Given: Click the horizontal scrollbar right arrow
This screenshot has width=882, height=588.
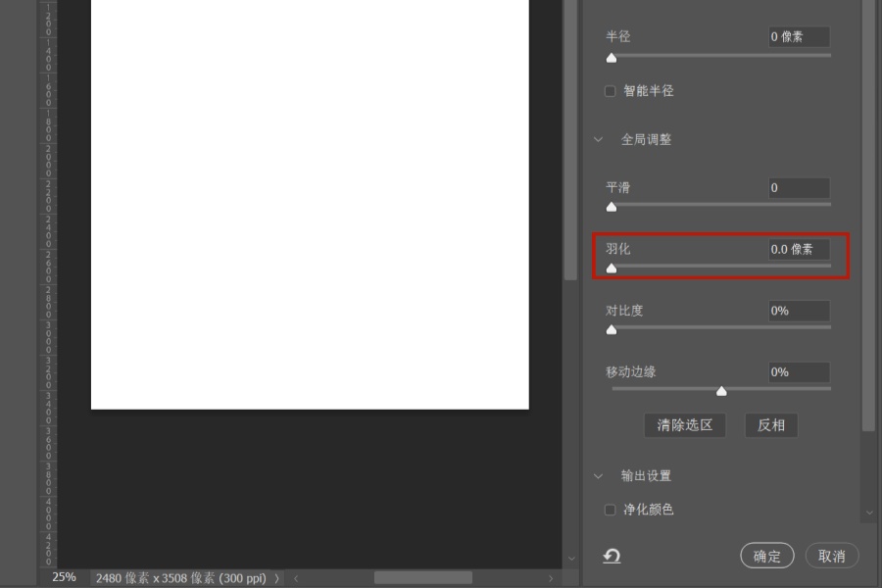Looking at the screenshot, I should 551,578.
